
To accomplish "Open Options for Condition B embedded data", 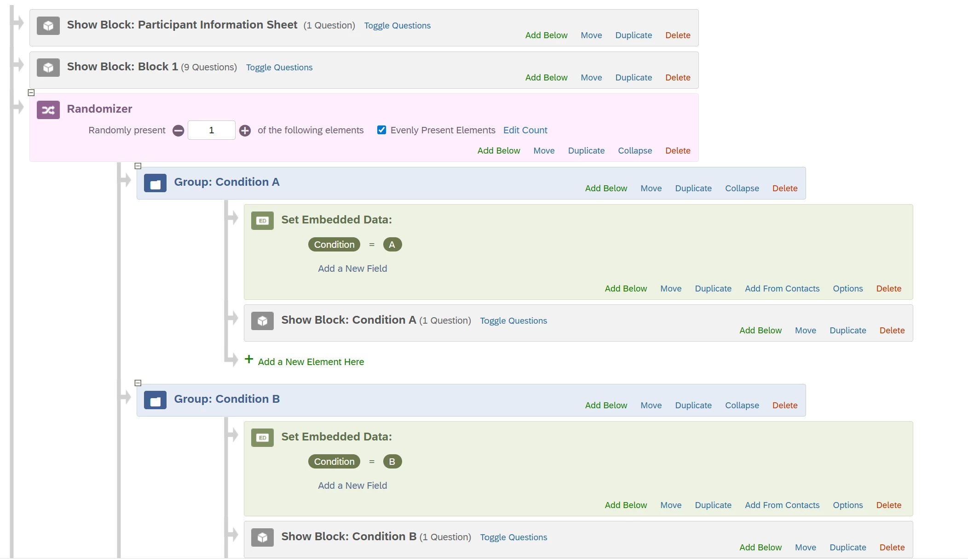I will [847, 505].
